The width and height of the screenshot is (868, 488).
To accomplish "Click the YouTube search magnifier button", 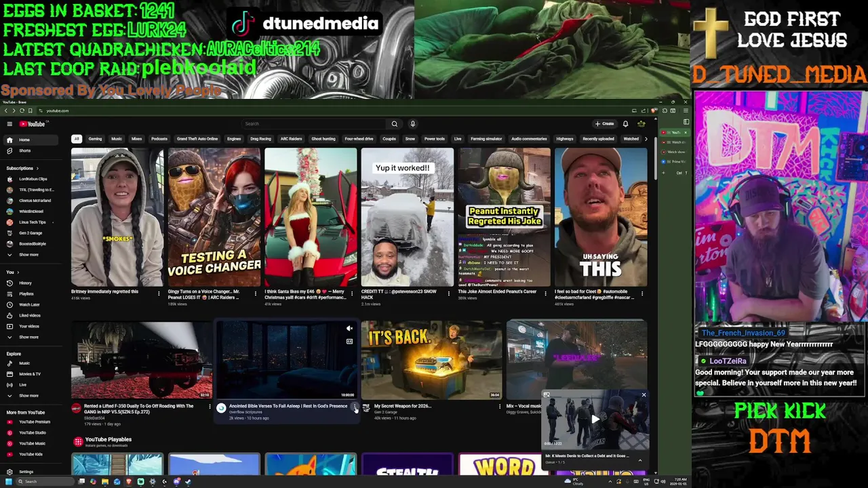I will [394, 124].
